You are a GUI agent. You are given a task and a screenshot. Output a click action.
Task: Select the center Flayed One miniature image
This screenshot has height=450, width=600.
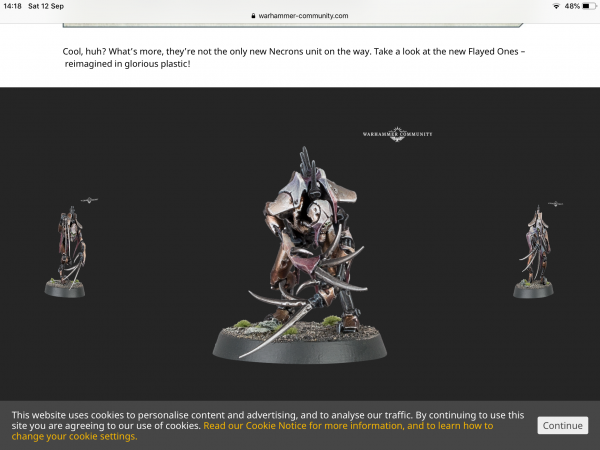(x=298, y=250)
